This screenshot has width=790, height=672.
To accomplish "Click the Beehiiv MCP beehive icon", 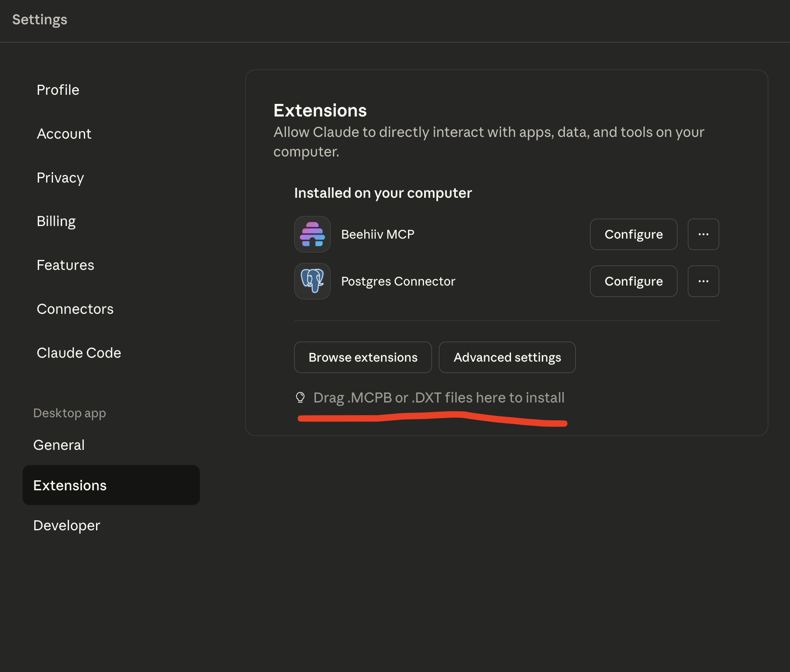I will tap(312, 234).
